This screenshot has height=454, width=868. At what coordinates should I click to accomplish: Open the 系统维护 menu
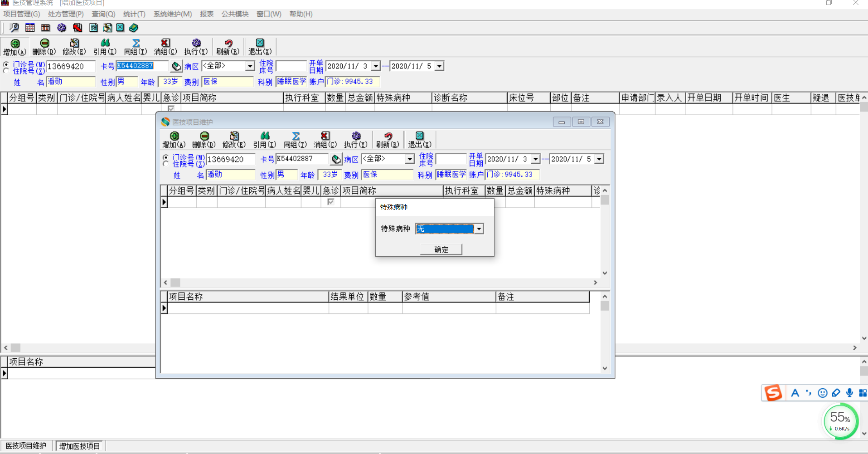click(172, 14)
